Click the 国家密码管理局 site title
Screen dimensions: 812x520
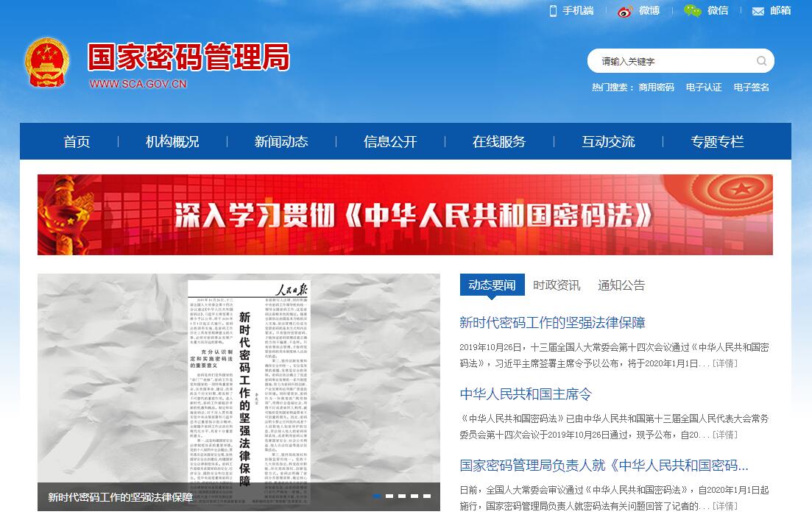pyautogui.click(x=188, y=57)
